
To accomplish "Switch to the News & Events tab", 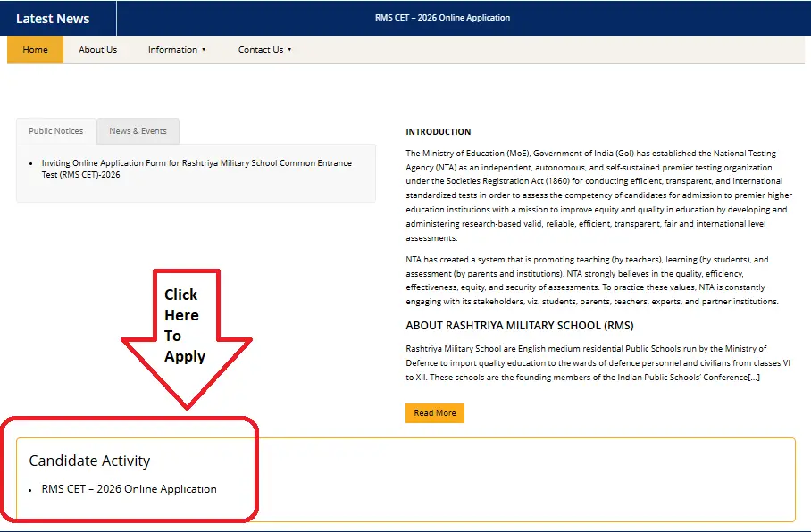I will point(138,131).
